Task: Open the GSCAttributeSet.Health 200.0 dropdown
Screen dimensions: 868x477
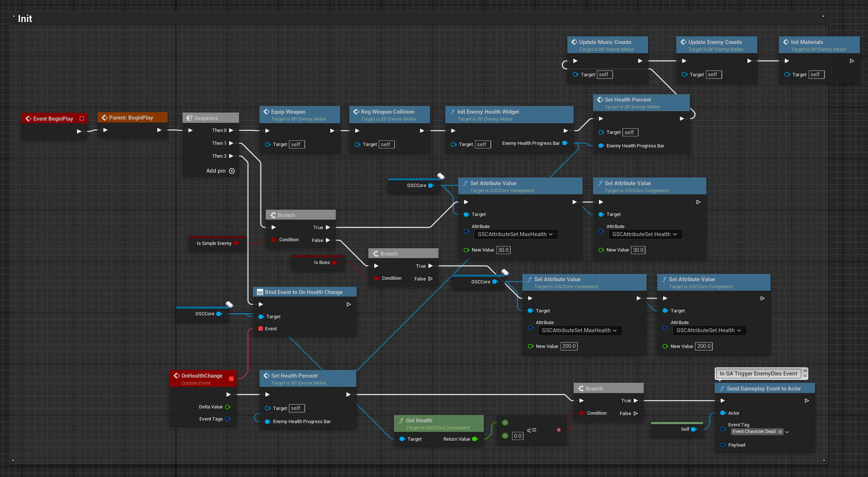Action: click(709, 330)
